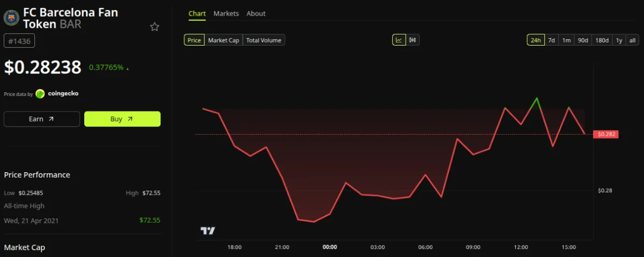Click the CoinGecko gecko logo

[40, 93]
